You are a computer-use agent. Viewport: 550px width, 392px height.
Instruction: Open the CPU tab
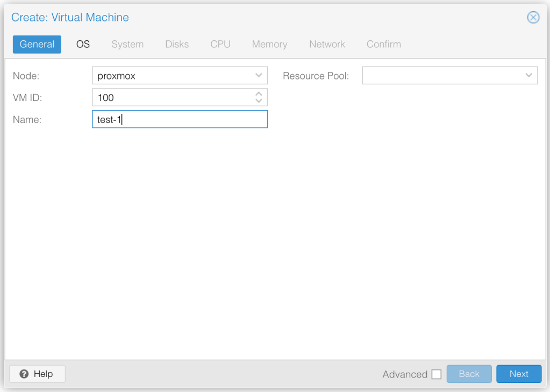220,45
